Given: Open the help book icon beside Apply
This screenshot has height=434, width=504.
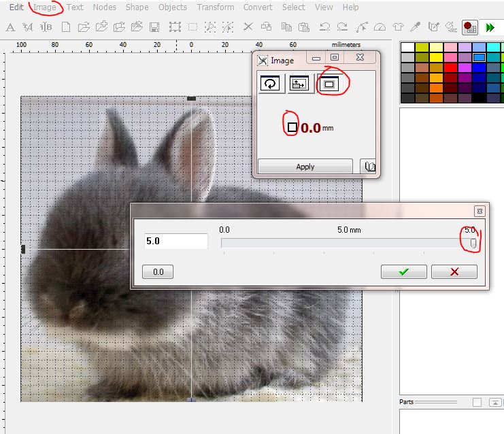Looking at the screenshot, I should coord(369,167).
